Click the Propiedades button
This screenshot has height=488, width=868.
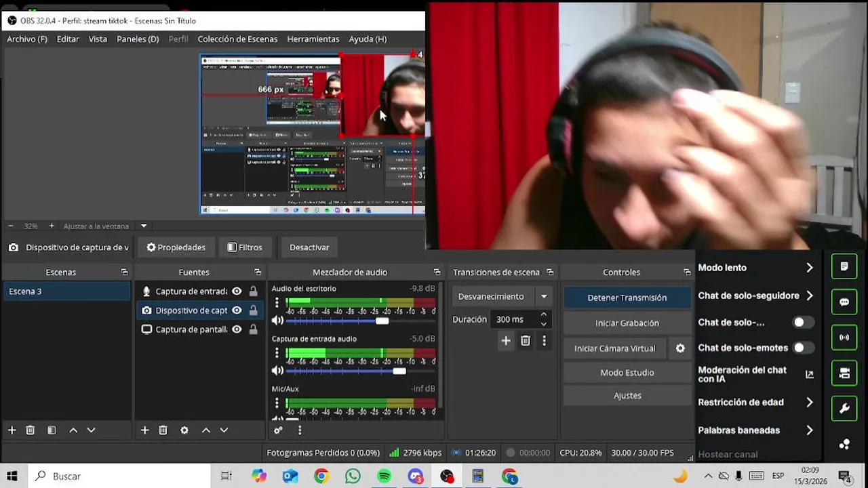point(176,247)
